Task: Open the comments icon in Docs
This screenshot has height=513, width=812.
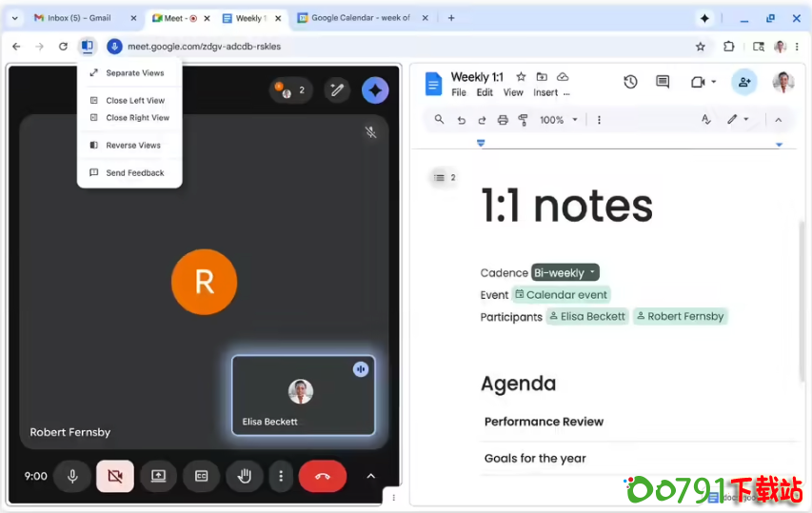Action: point(663,83)
